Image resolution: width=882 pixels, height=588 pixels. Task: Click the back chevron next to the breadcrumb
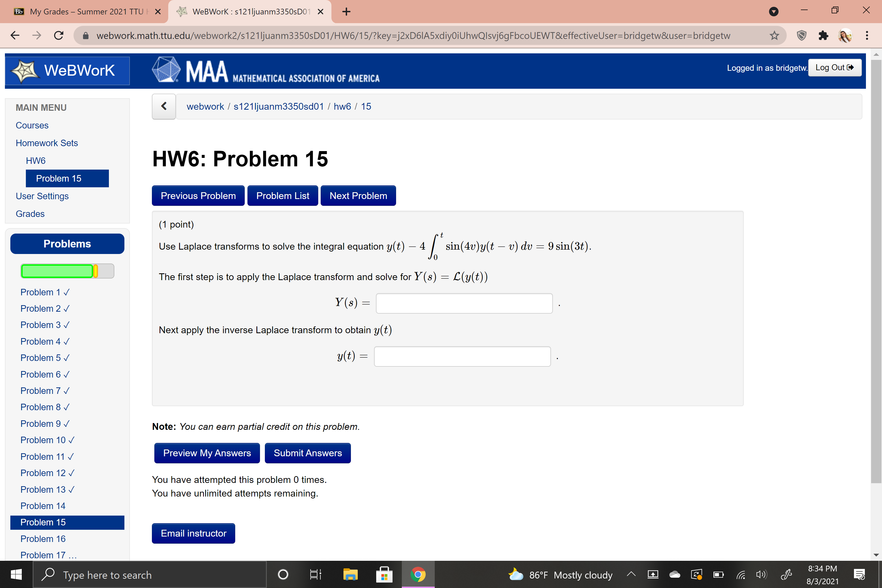click(164, 106)
